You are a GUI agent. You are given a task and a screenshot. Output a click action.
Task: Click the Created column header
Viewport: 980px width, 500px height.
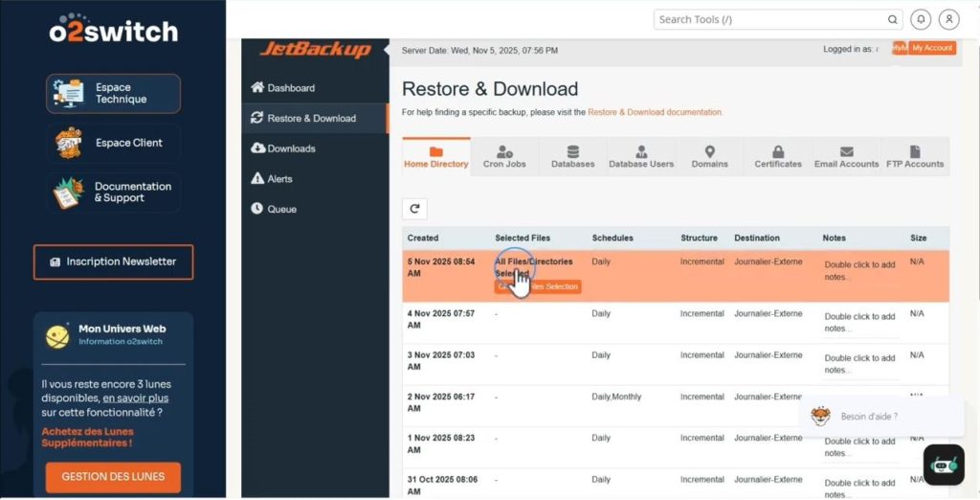point(423,239)
